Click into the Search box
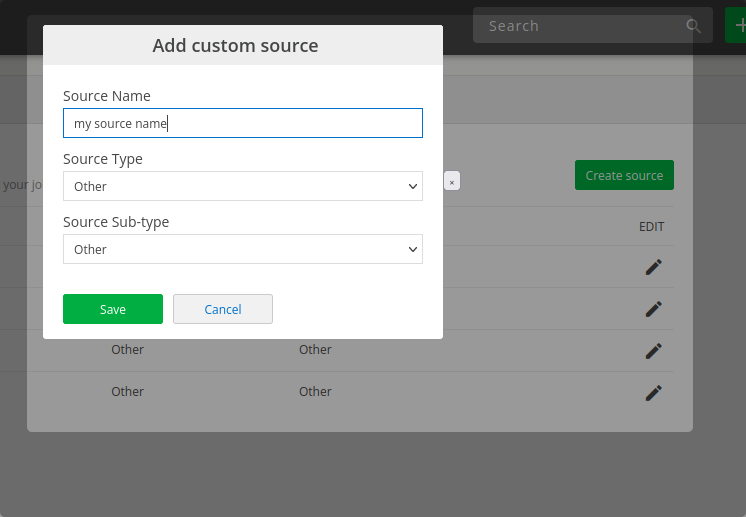This screenshot has height=517, width=746. point(580,26)
